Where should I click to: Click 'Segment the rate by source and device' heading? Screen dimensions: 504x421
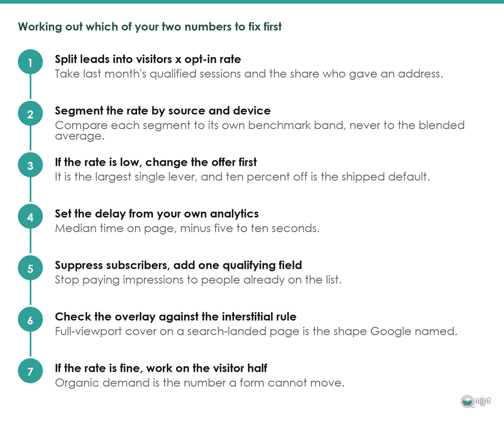point(162,111)
